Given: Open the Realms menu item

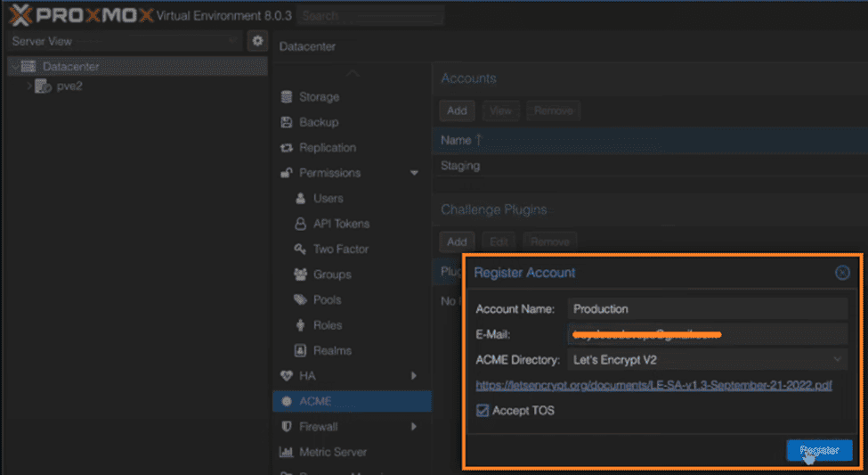Looking at the screenshot, I should point(352,350).
